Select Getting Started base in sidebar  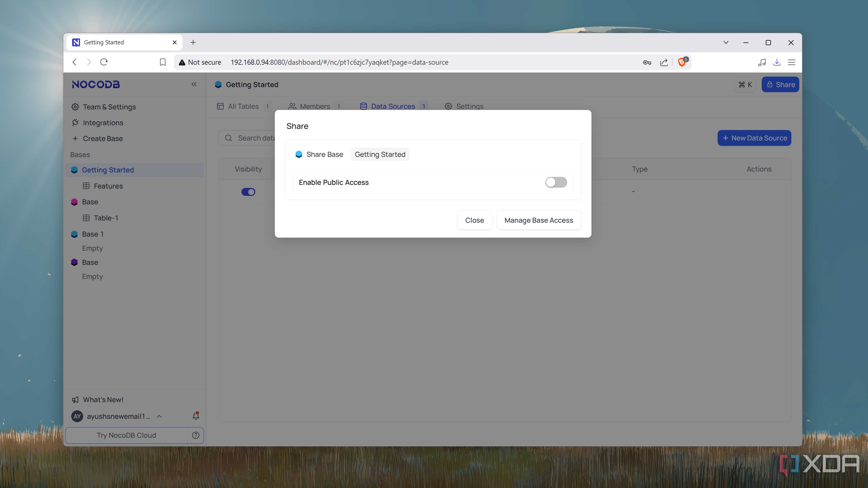click(x=135, y=170)
